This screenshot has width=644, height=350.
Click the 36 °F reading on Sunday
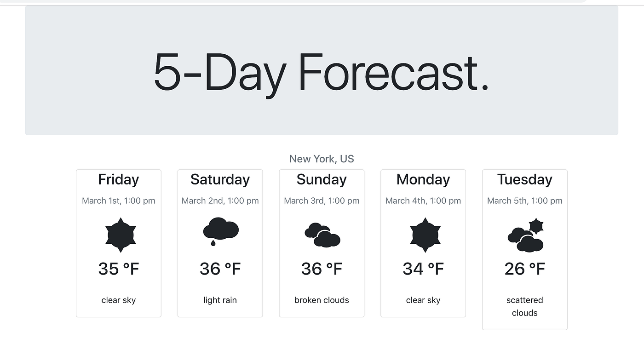click(x=322, y=269)
